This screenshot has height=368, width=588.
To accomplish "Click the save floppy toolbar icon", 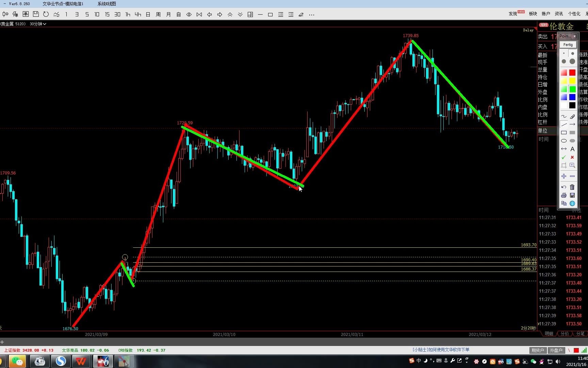I will (36, 14).
